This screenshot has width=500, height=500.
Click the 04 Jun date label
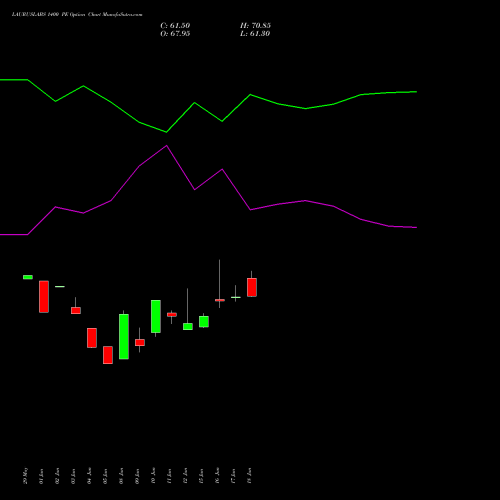(90, 476)
